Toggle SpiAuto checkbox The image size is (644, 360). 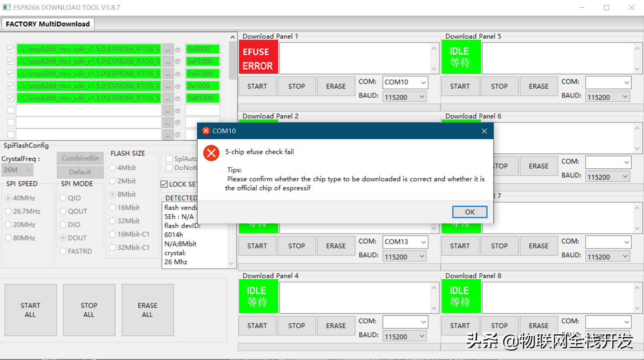pos(169,158)
